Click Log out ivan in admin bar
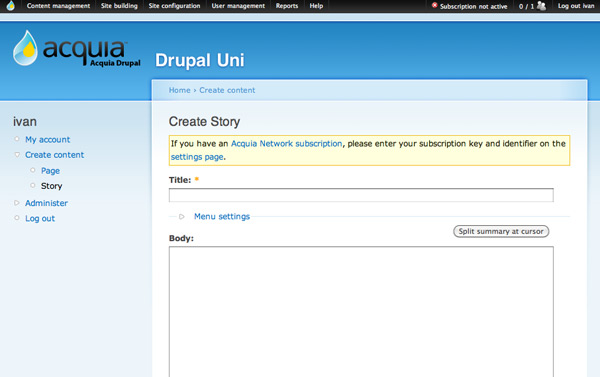This screenshot has height=377, width=600. tap(576, 6)
